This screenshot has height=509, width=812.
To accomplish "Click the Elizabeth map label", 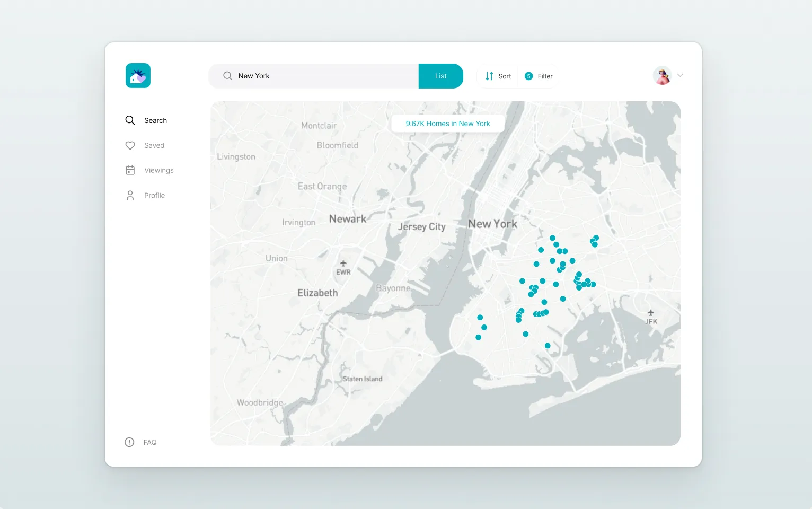I will [x=317, y=293].
